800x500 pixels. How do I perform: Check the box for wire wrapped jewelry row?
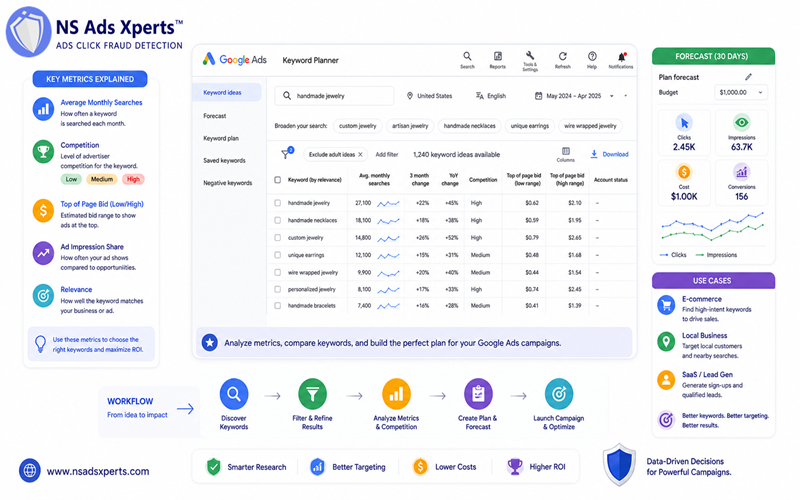pyautogui.click(x=278, y=272)
